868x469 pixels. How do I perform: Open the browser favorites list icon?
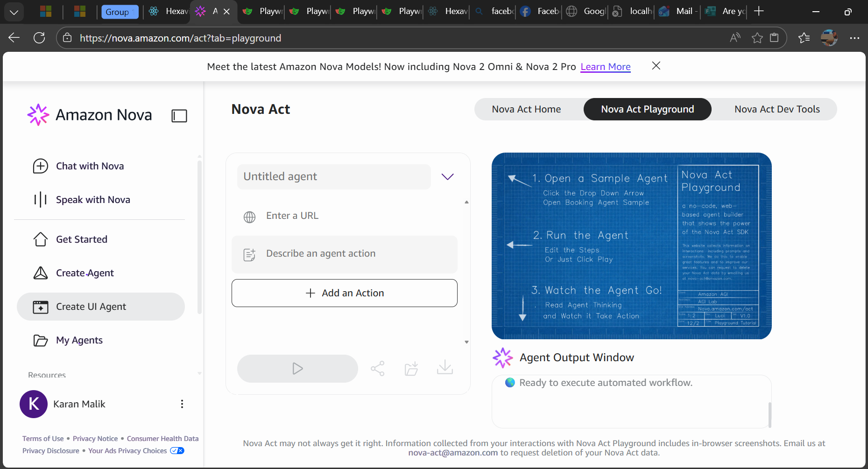pos(804,38)
